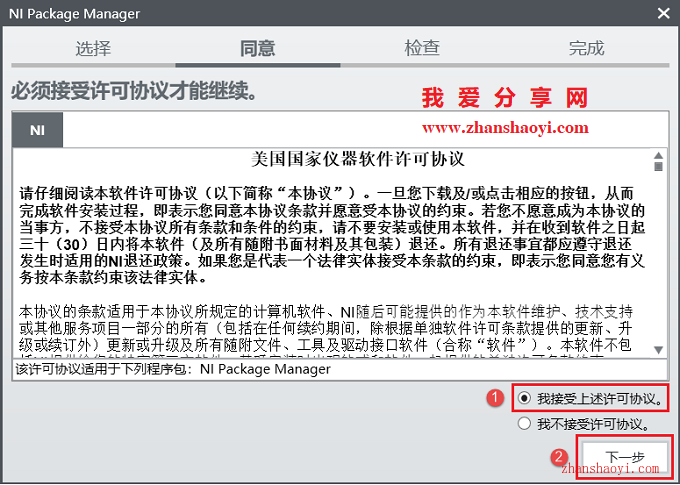Click the license text scrollbar thumb
Image resolution: width=680 pixels, height=485 pixels.
tap(658, 167)
